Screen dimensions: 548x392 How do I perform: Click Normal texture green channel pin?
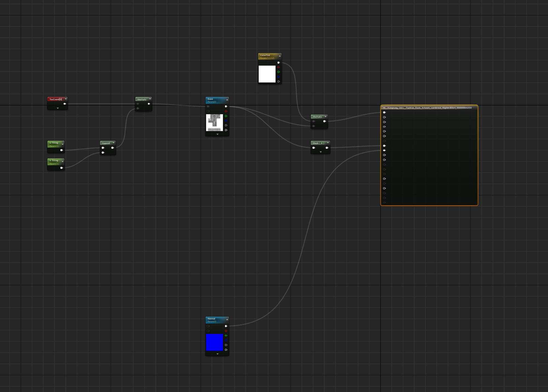(x=226, y=336)
